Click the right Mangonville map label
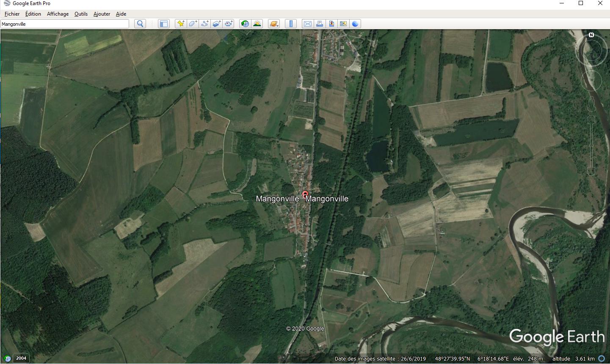This screenshot has width=610, height=364. click(x=327, y=199)
